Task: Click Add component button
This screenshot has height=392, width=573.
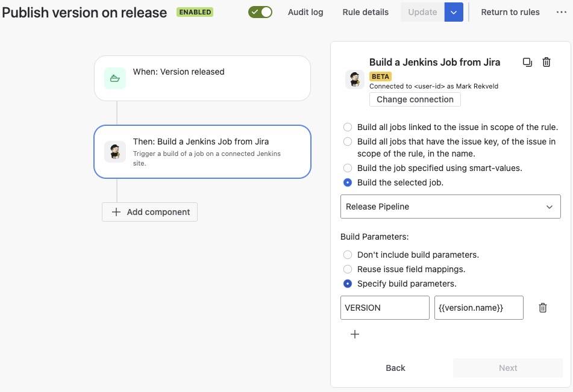Action: 149,212
